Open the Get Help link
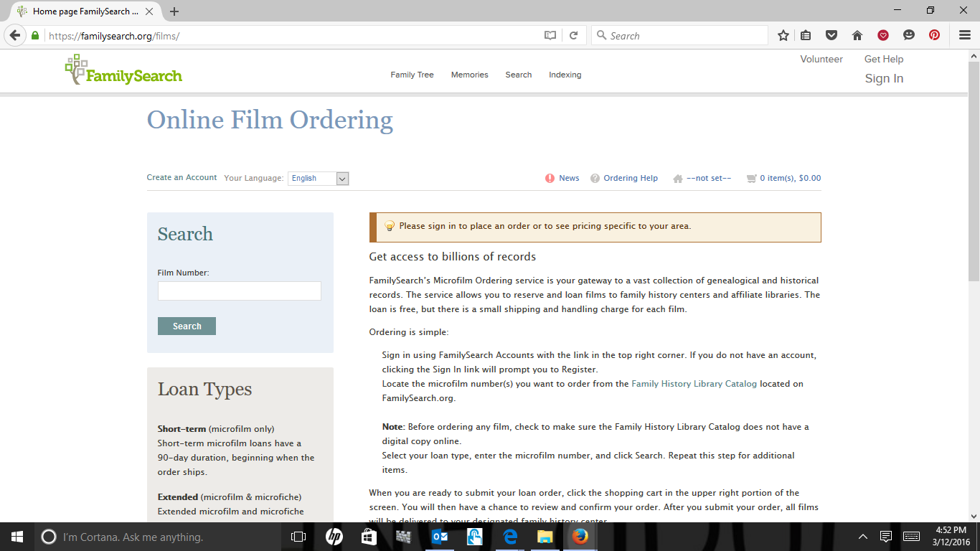 click(884, 59)
